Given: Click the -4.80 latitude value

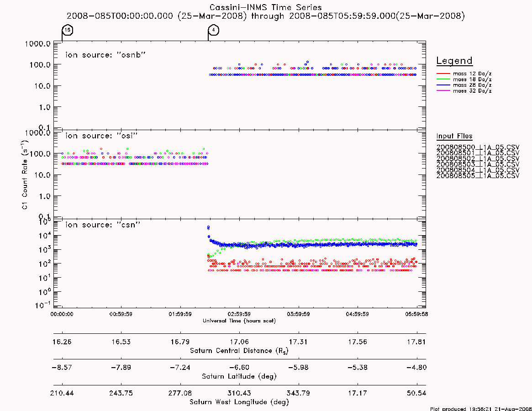Looking at the screenshot, I should click(416, 368).
